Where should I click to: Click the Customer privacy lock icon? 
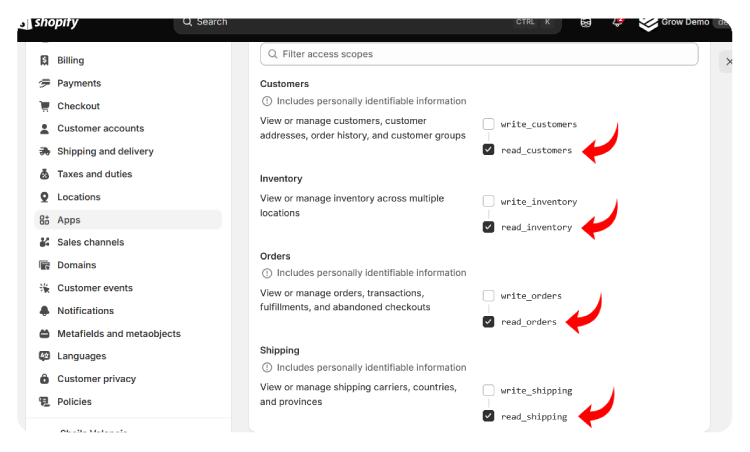(x=44, y=379)
